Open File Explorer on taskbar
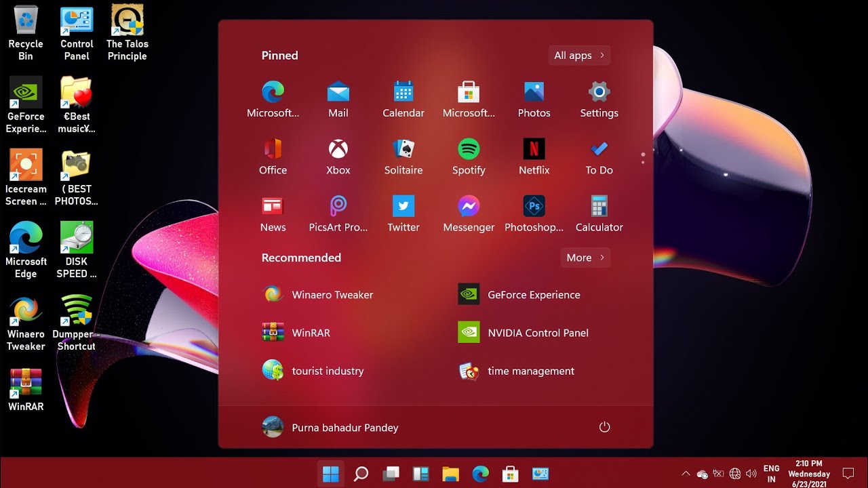This screenshot has width=868, height=488. [x=450, y=474]
